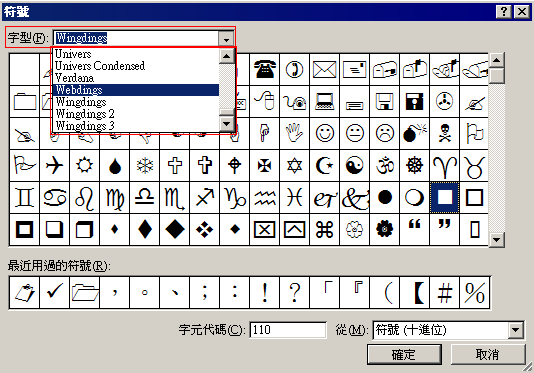Pick the checkmark in recently used symbols
Image resolution: width=534 pixels, height=373 pixels.
(x=54, y=292)
